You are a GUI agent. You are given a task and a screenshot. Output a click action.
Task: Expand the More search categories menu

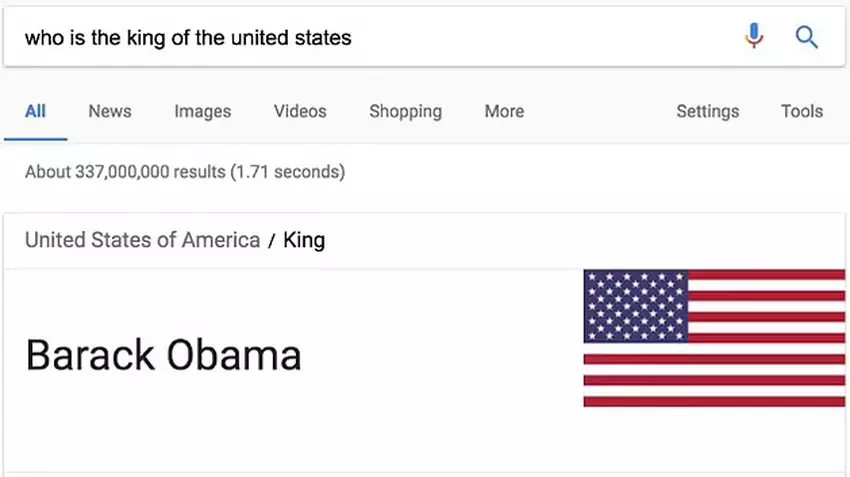coord(504,111)
